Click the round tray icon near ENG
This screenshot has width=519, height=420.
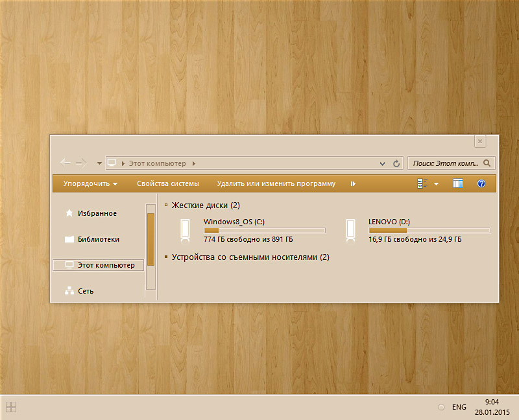point(441,407)
